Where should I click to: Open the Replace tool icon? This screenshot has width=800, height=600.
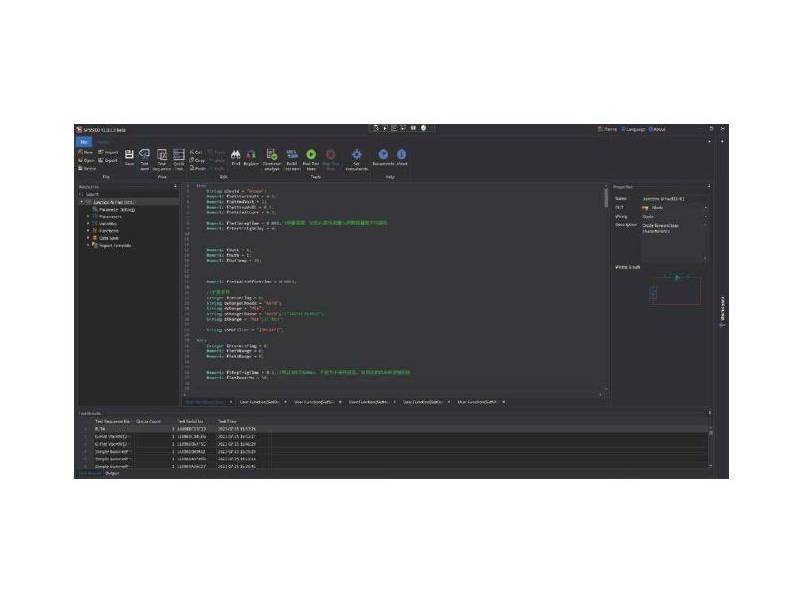point(251,154)
